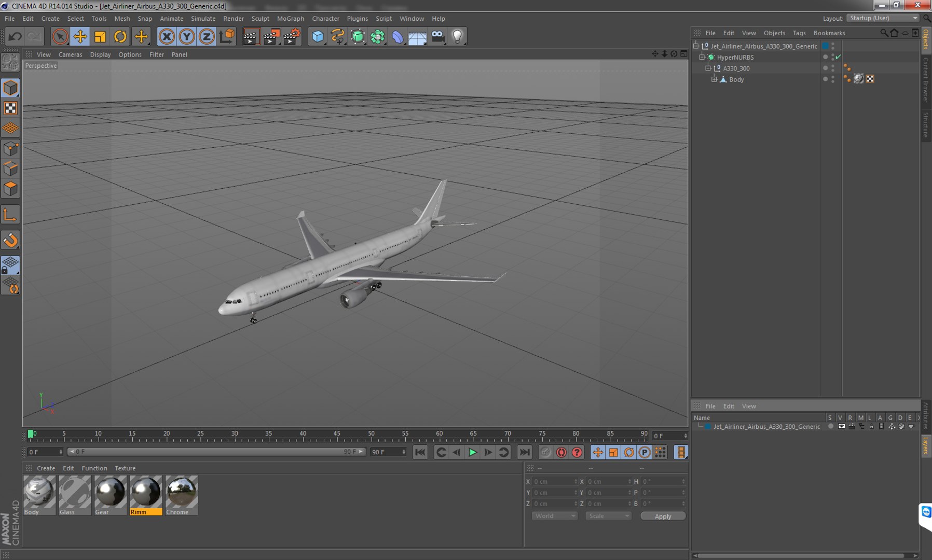Viewport: 932px width, 560px height.
Task: Select the Body material thumbnail
Action: 39,495
